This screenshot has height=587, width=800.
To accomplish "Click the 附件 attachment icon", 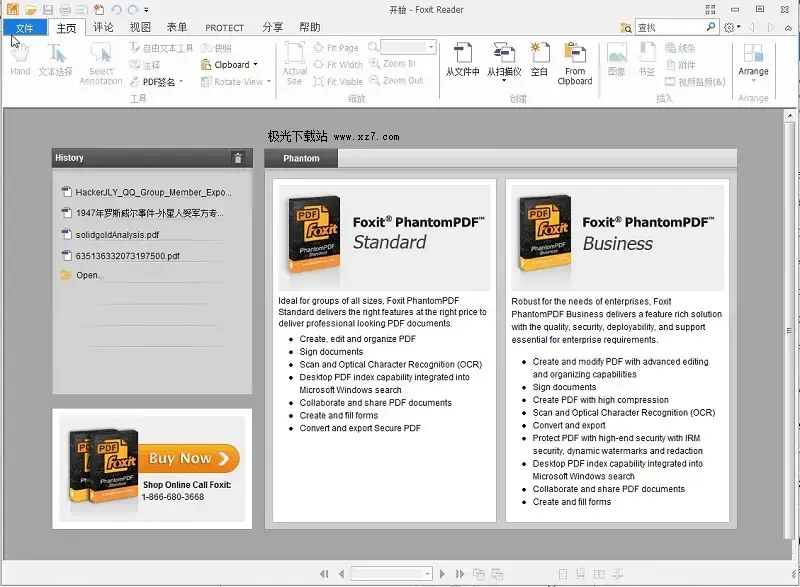I will [680, 65].
